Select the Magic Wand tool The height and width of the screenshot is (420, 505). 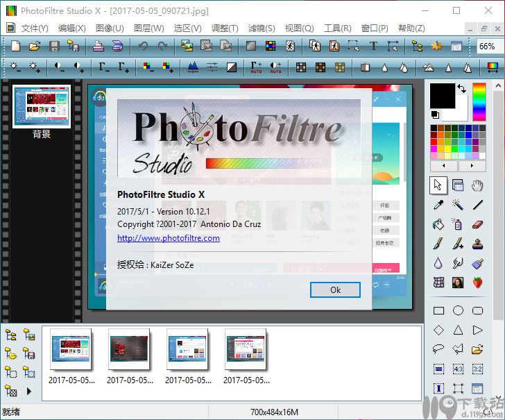tap(458, 205)
